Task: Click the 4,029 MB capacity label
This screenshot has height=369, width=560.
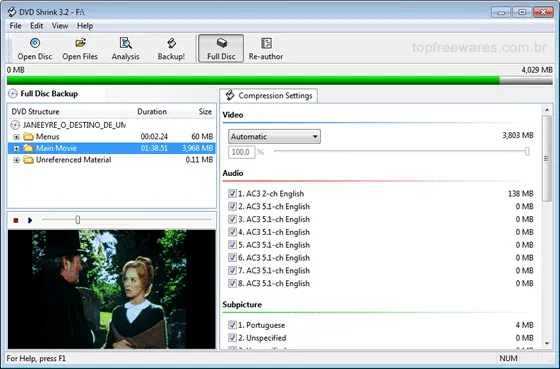Action: point(537,70)
